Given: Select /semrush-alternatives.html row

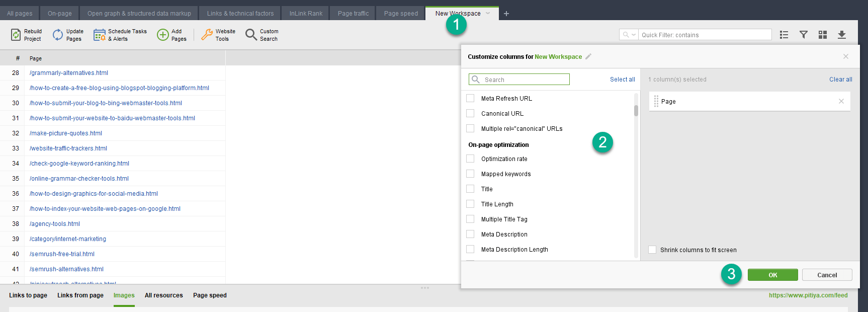Looking at the screenshot, I should pos(113,269).
